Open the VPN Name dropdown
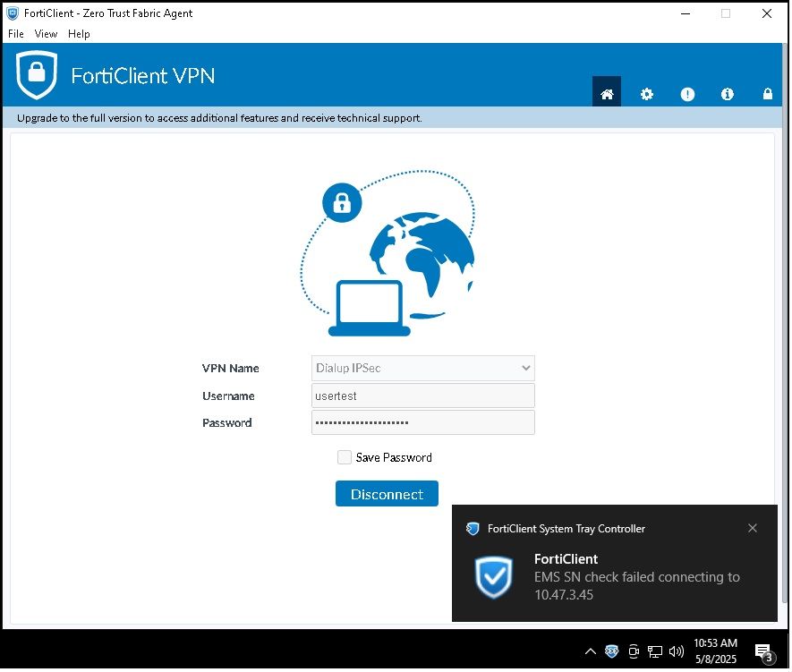The width and height of the screenshot is (792, 672). pyautogui.click(x=424, y=369)
